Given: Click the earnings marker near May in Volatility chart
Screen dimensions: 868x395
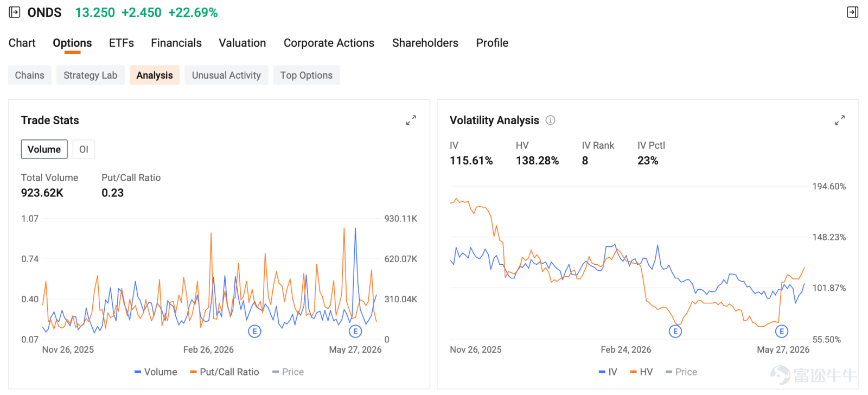Looking at the screenshot, I should (782, 332).
